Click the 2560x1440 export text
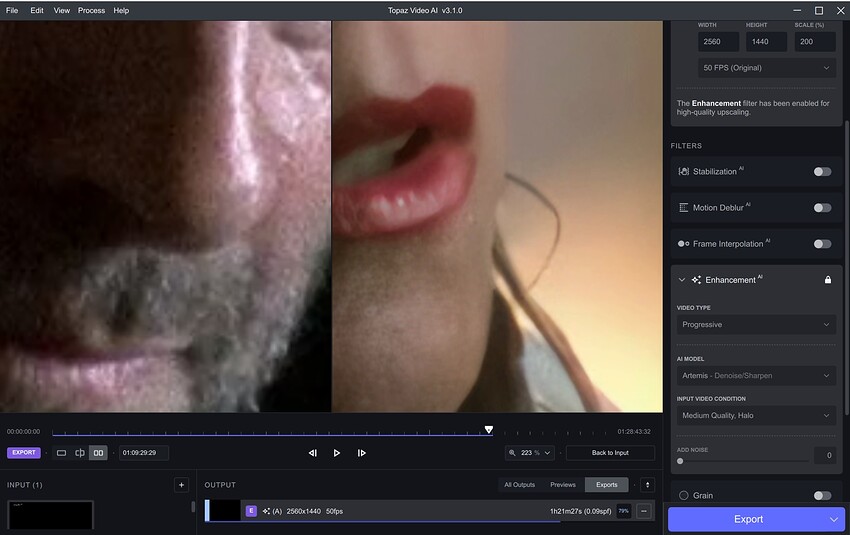This screenshot has height=535, width=850. click(304, 511)
